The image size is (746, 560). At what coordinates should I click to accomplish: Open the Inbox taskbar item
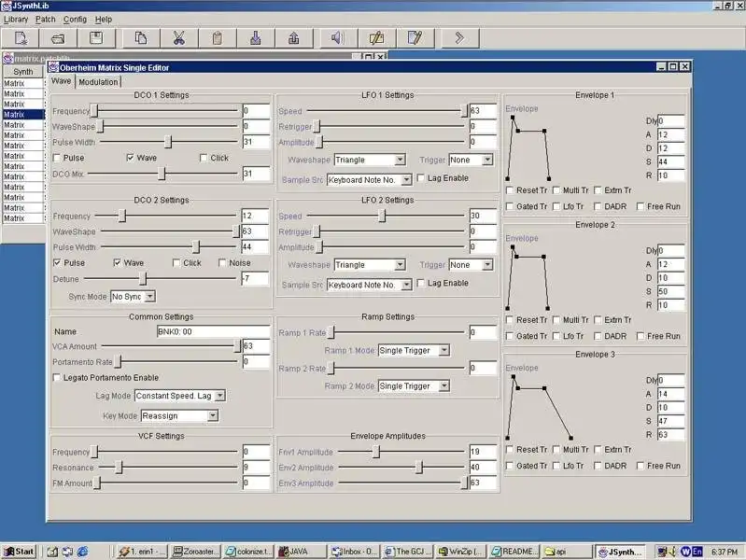pos(355,552)
